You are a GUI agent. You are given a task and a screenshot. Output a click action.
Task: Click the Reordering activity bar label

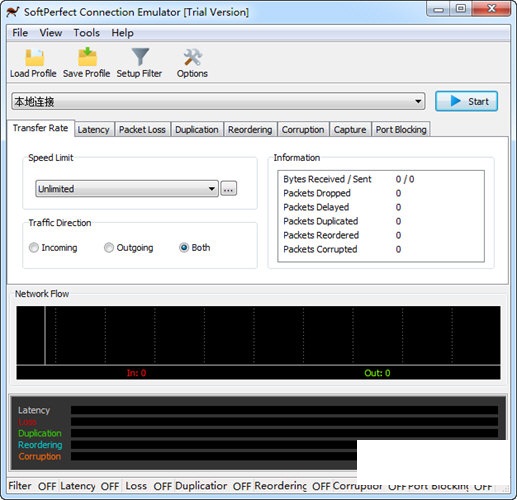pos(40,445)
